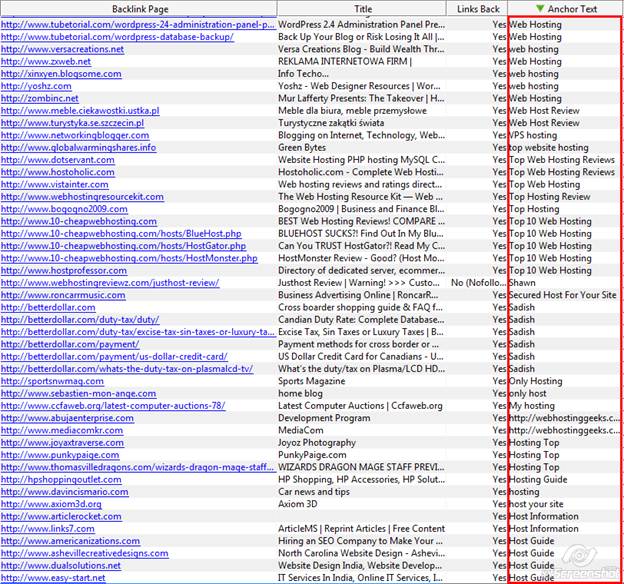This screenshot has height=584, width=624.
Task: Open the joyaxtraverse.com link
Action: point(62,443)
